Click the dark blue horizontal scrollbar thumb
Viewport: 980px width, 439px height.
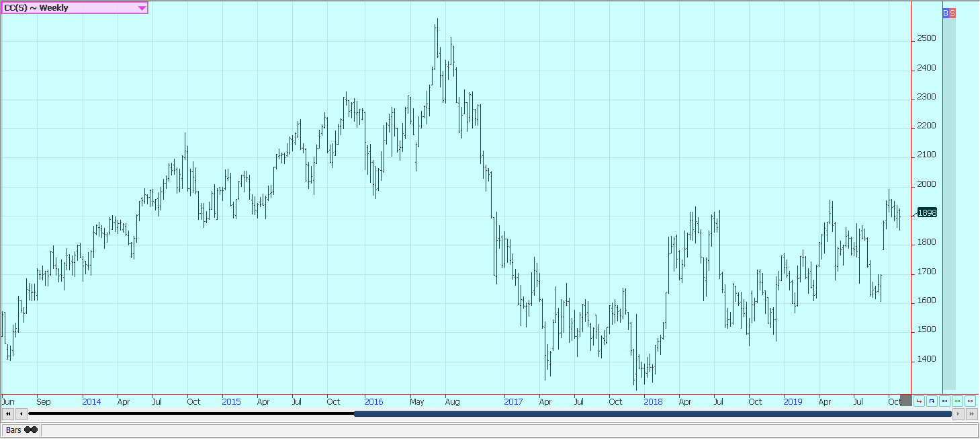click(x=652, y=413)
